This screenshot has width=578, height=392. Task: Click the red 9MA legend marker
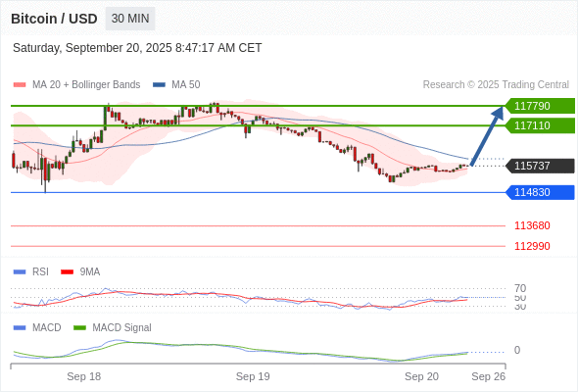67,272
